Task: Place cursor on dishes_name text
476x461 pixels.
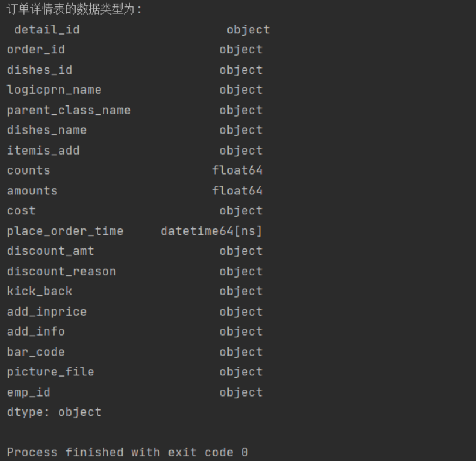Action: click(47, 131)
